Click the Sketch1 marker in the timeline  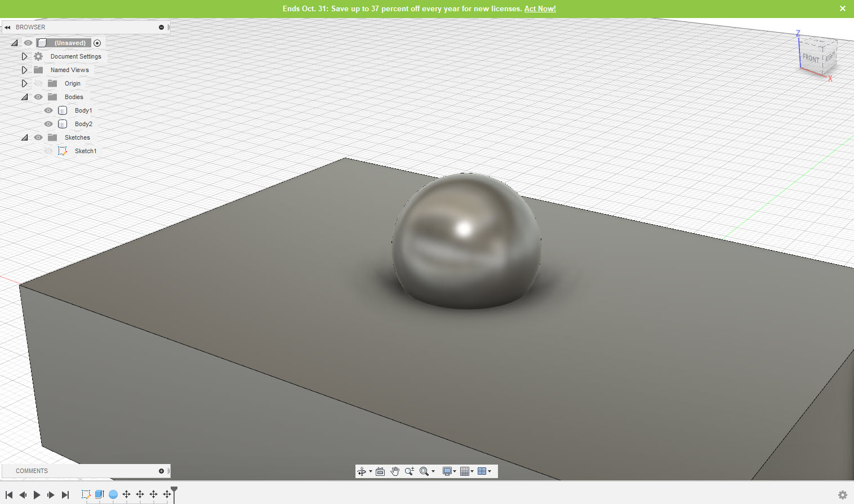[x=86, y=494]
